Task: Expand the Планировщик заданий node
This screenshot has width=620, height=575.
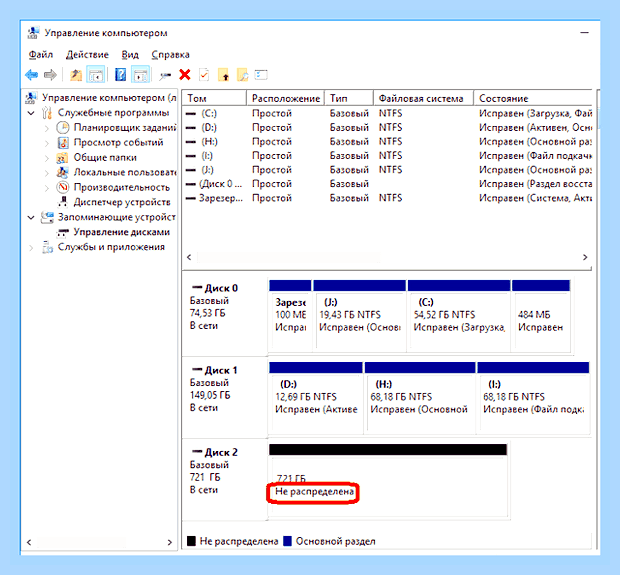Action: [47, 128]
